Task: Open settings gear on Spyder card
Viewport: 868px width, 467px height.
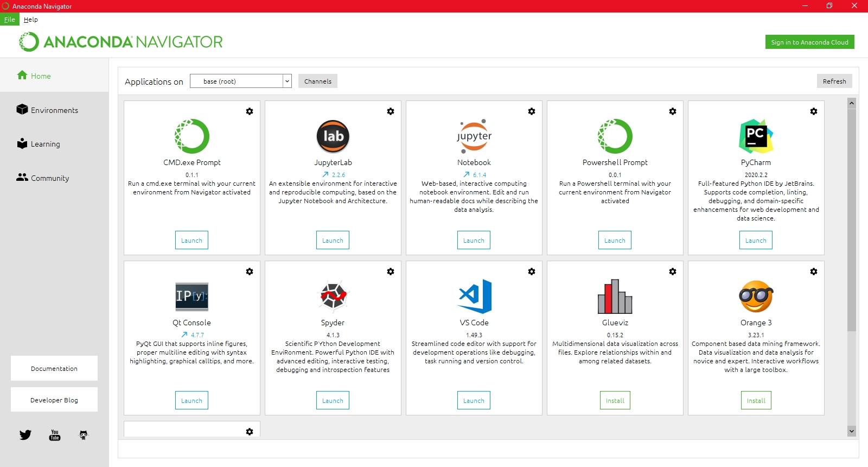Action: [x=391, y=272]
